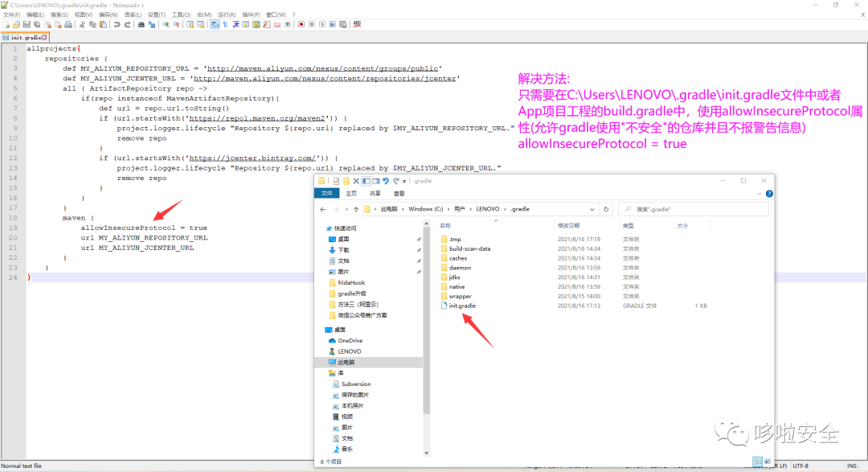The width and height of the screenshot is (868, 472).
Task: Click the Find binoculars icon in Notepad++
Action: (141, 24)
